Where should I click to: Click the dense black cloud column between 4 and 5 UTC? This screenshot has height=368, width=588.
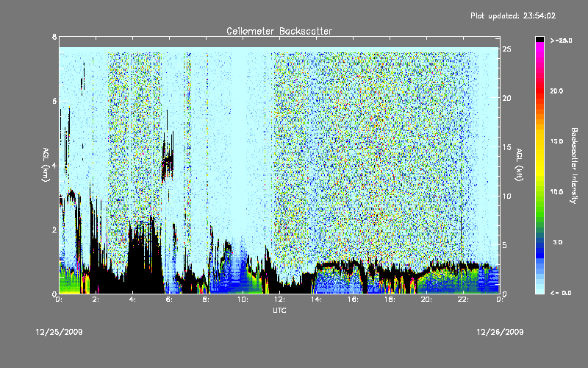coord(144,259)
